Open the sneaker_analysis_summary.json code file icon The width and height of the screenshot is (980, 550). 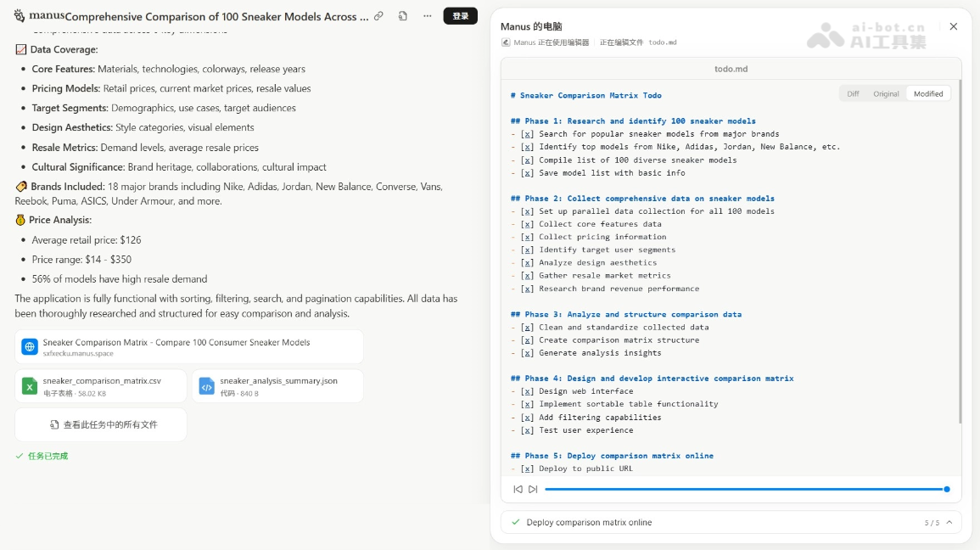pos(207,386)
